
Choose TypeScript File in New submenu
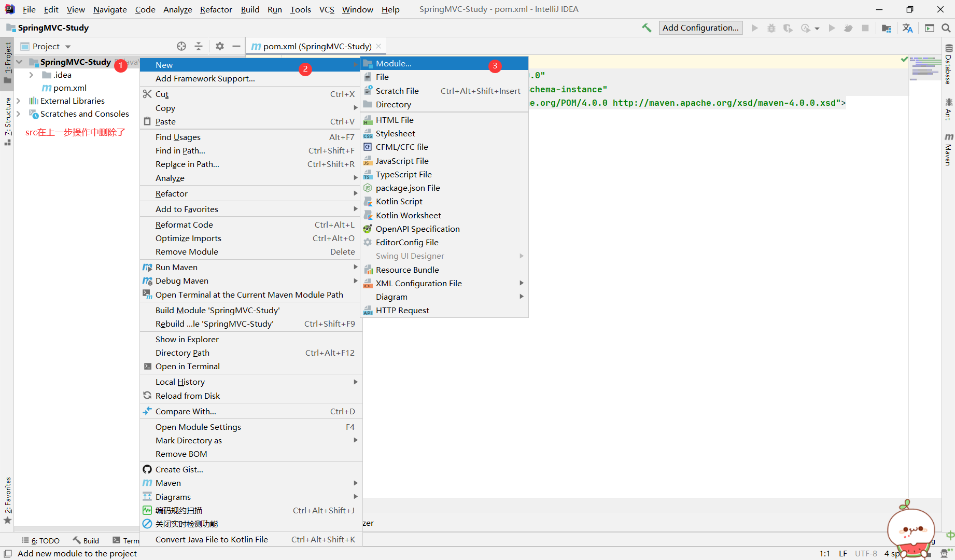pyautogui.click(x=444, y=174)
